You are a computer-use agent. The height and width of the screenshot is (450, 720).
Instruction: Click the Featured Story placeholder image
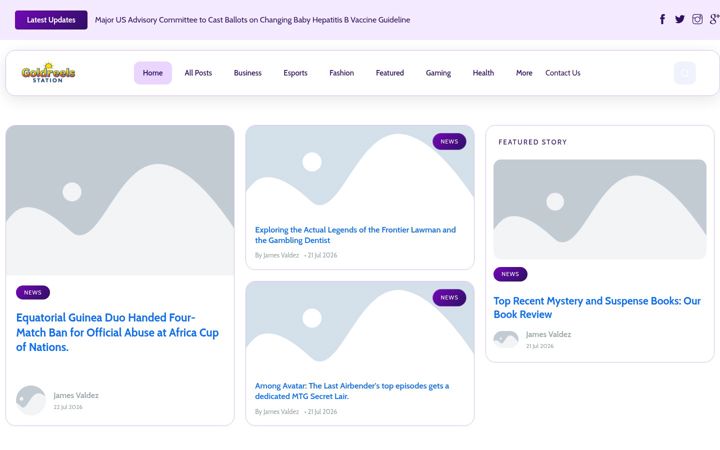(600, 209)
